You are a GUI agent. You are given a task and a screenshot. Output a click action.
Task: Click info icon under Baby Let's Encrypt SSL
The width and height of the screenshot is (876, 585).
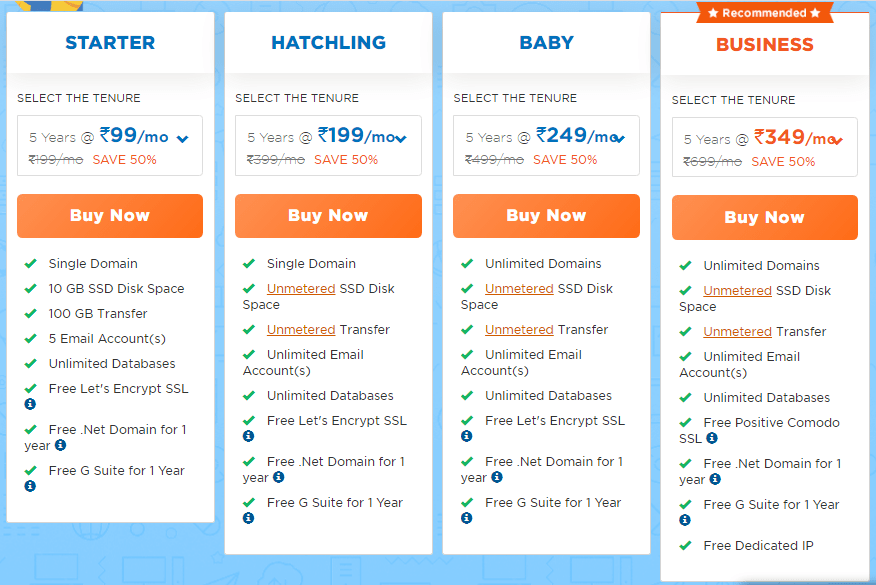coord(466,436)
